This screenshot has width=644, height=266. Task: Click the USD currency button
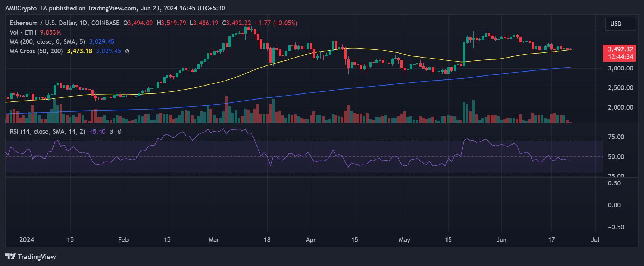[620, 24]
